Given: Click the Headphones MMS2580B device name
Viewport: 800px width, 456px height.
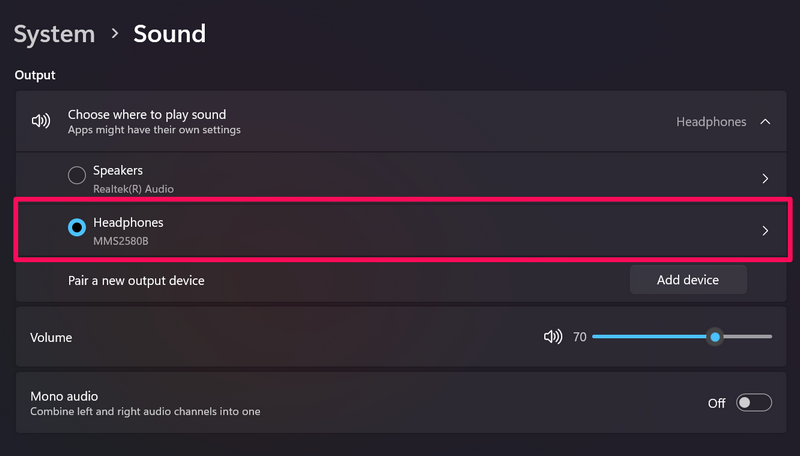Looking at the screenshot, I should pyautogui.click(x=128, y=230).
